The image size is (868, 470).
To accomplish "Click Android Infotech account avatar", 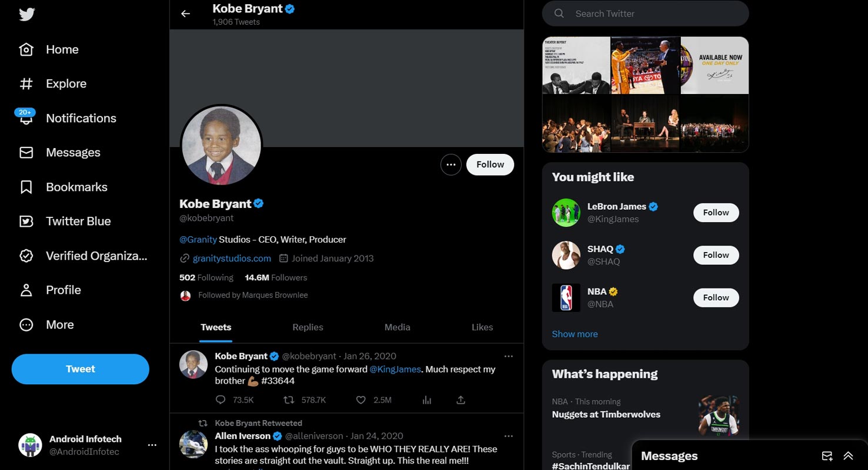I will point(30,445).
